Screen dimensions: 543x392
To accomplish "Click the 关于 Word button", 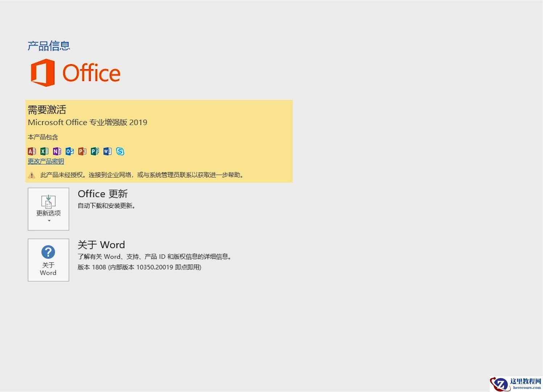I will point(48,260).
